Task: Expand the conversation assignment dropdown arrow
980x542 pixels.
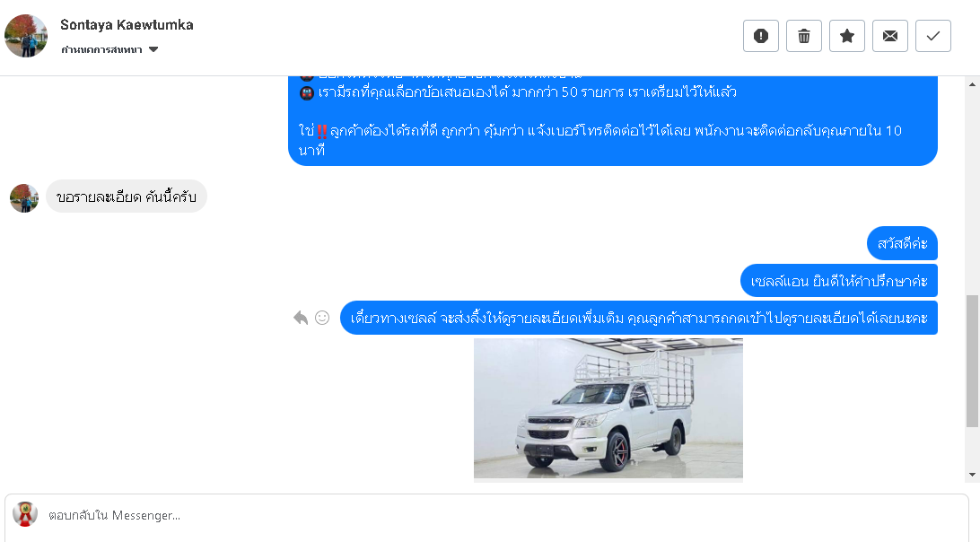Action: click(x=153, y=49)
